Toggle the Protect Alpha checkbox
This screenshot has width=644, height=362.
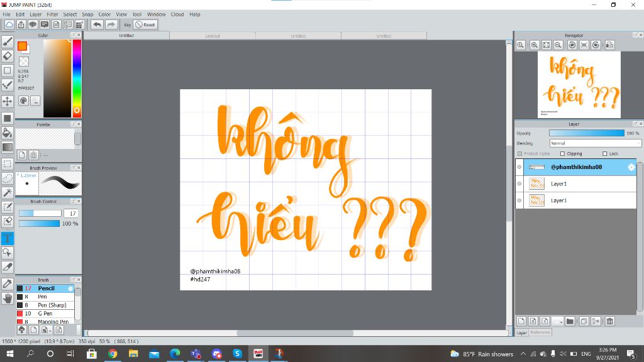pos(520,153)
